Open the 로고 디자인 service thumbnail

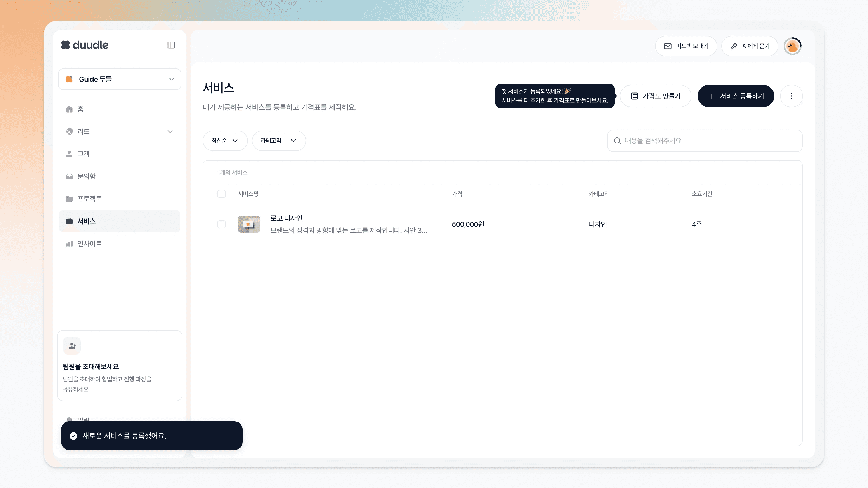click(x=249, y=224)
